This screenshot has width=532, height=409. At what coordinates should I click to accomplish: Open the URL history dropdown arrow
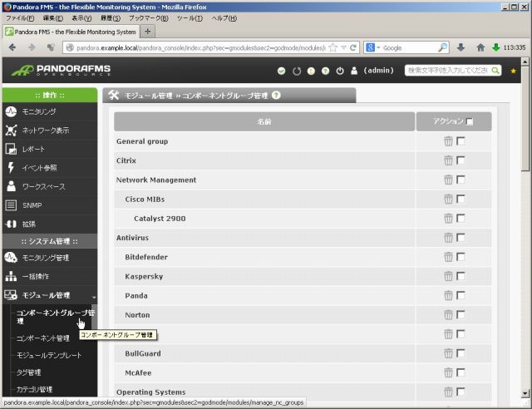click(x=343, y=47)
